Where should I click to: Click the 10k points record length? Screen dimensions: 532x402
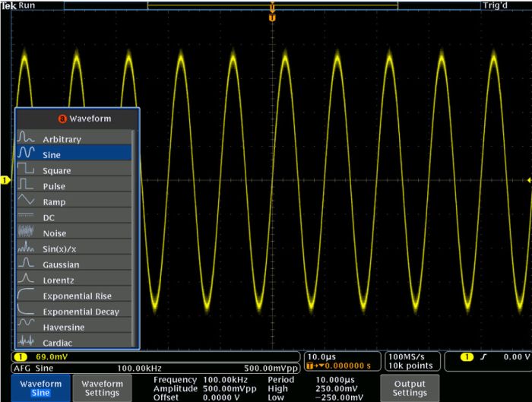point(410,366)
